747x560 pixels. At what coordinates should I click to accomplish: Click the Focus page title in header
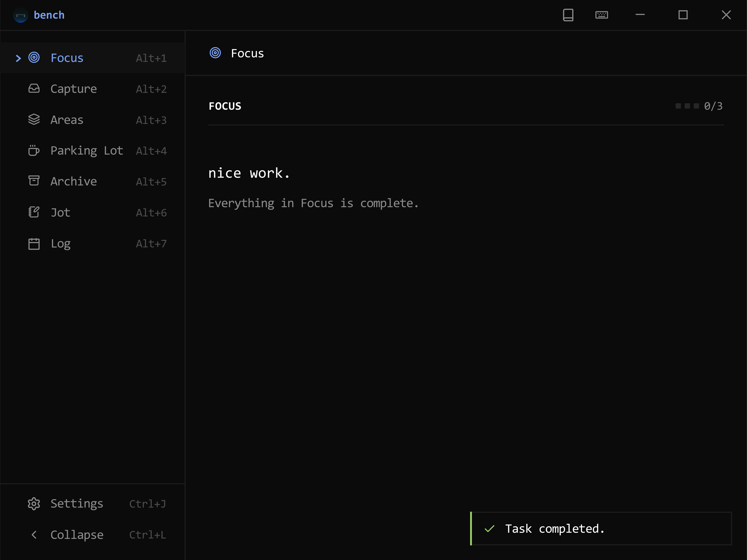[247, 53]
